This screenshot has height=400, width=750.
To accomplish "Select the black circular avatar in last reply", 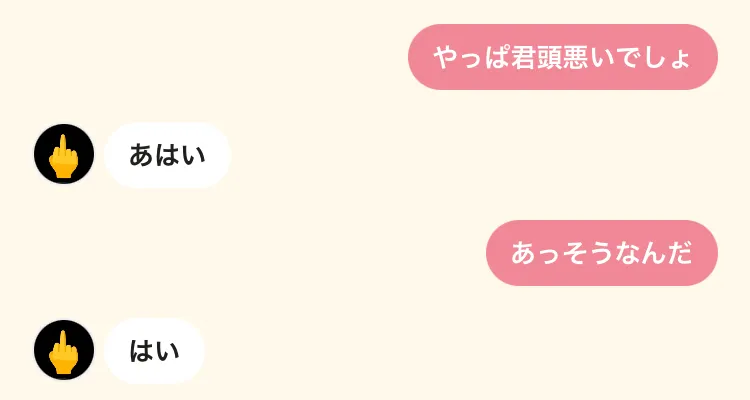I will (x=64, y=350).
